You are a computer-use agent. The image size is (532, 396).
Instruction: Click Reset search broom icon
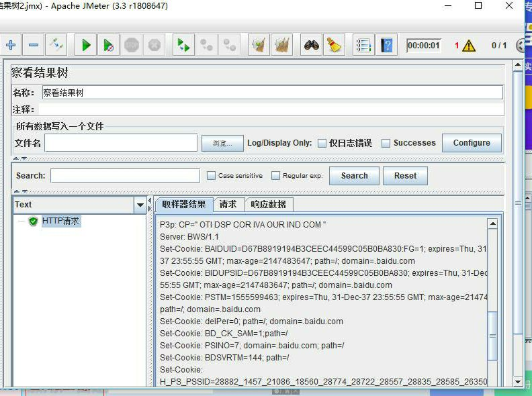(x=335, y=45)
